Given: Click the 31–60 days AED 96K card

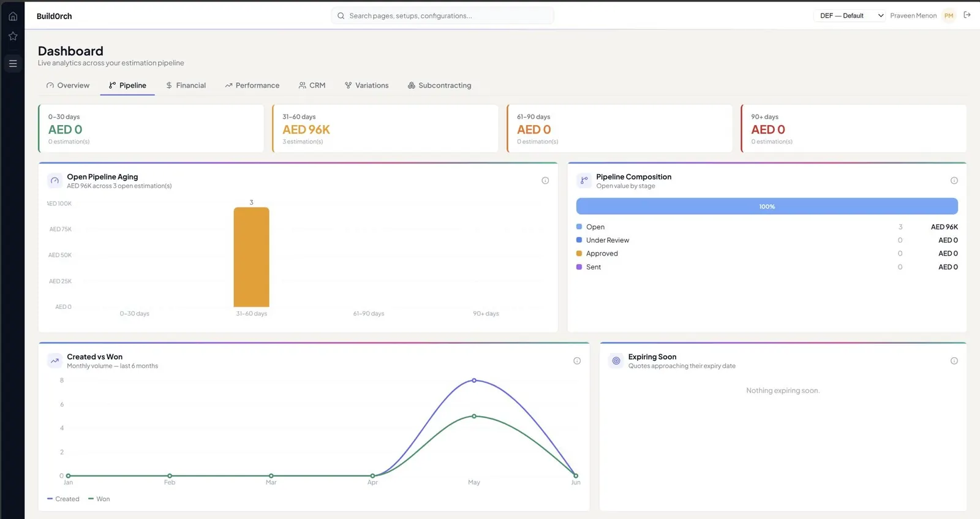Looking at the screenshot, I should [x=385, y=129].
